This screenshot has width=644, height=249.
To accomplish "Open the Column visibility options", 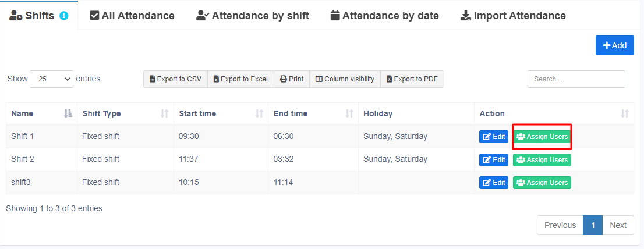I will point(345,79).
